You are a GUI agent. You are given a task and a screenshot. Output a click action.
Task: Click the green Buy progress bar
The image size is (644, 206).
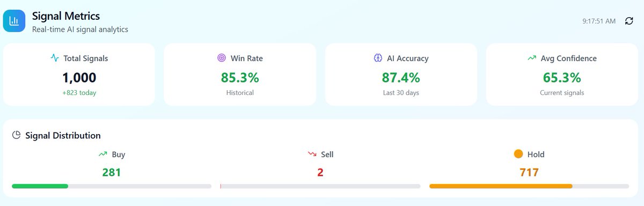[112, 186]
